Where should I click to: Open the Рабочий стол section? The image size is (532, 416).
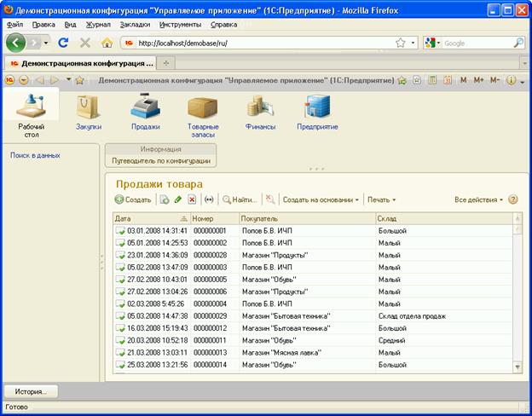[31, 115]
